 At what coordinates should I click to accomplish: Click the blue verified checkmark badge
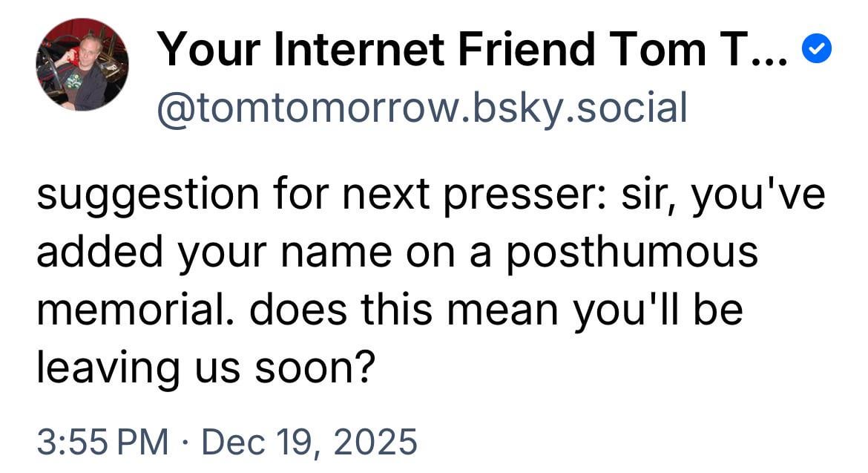click(x=818, y=50)
